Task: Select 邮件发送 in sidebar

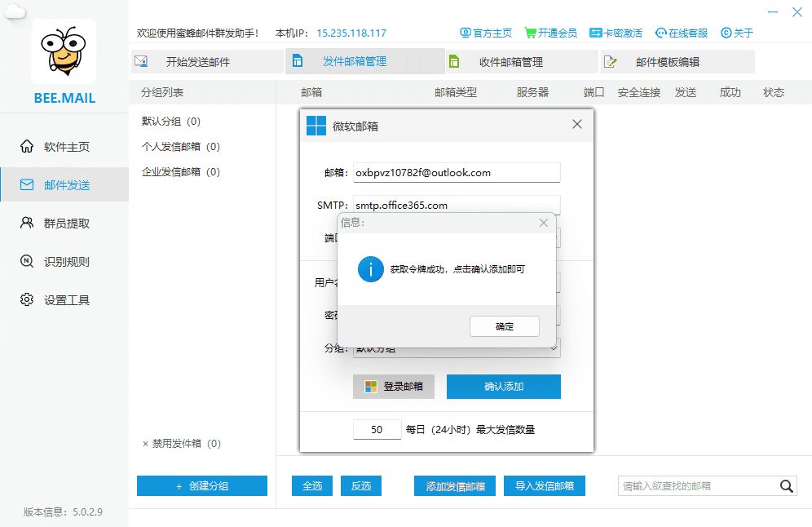Action: pyautogui.click(x=64, y=184)
